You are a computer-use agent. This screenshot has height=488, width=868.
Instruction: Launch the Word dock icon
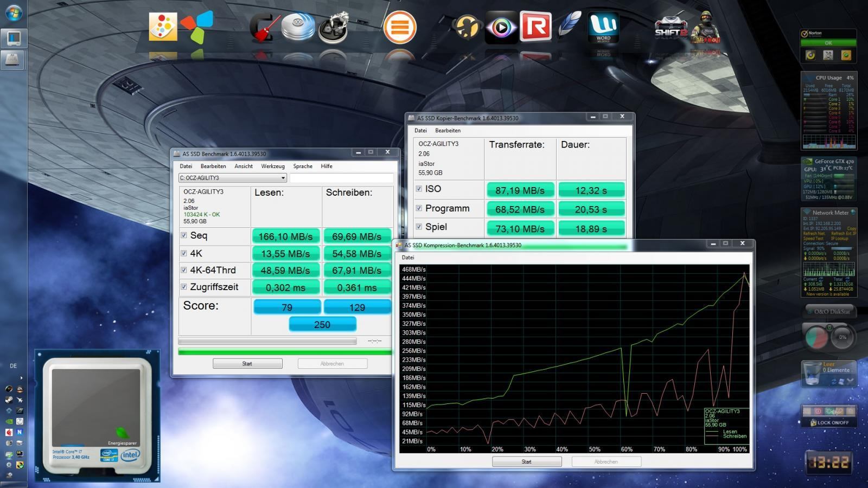[x=603, y=27]
